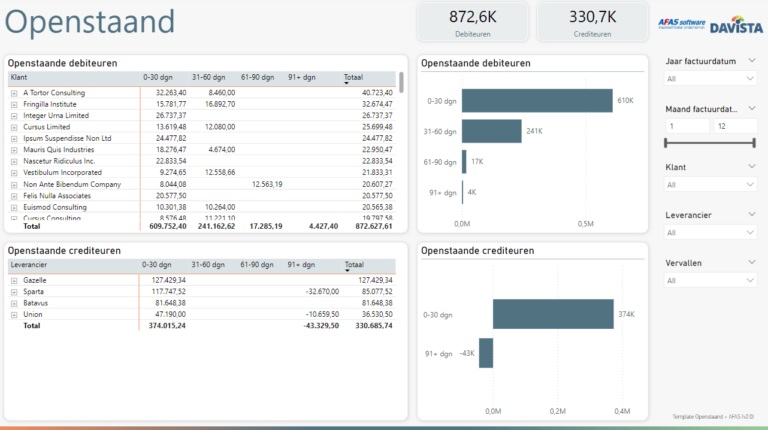Click the Openstaand page title
768x430 pixels.
[90, 22]
